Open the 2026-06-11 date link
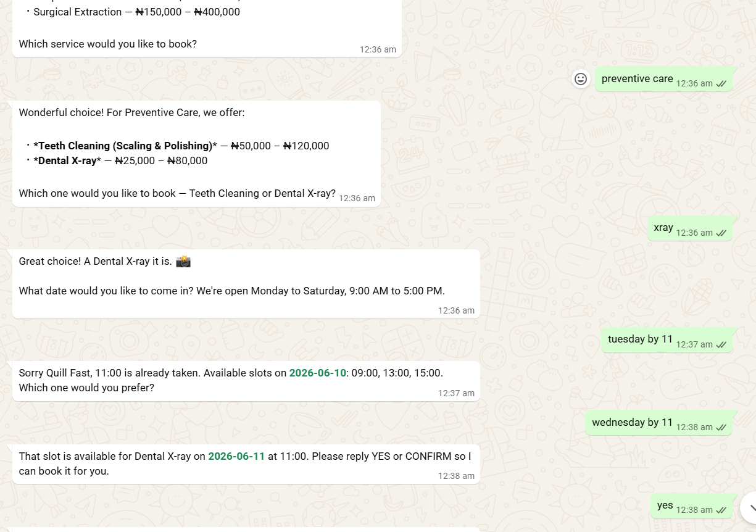The width and height of the screenshot is (756, 532). pyautogui.click(x=236, y=456)
